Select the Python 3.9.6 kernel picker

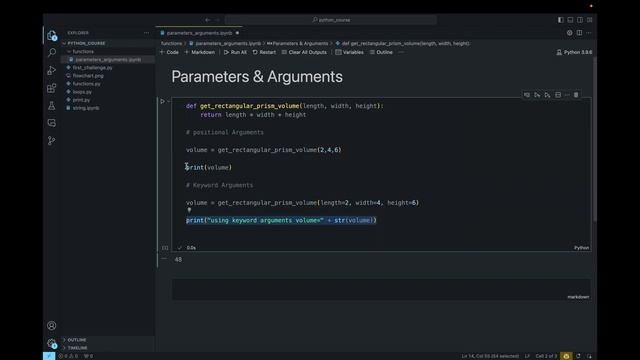(574, 52)
